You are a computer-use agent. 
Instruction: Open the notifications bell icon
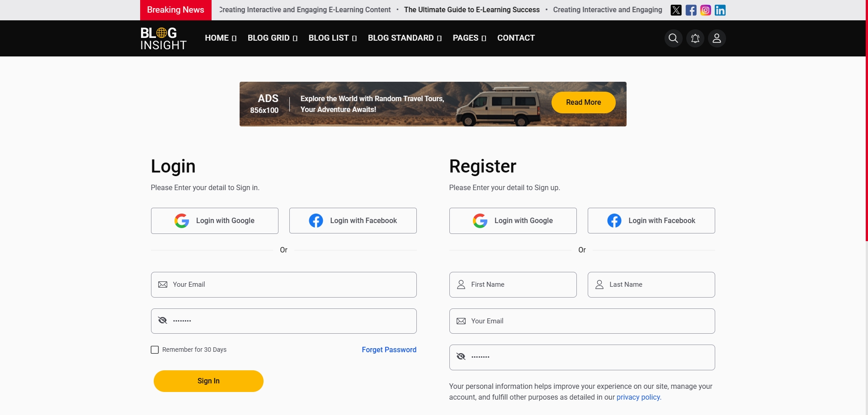(695, 38)
